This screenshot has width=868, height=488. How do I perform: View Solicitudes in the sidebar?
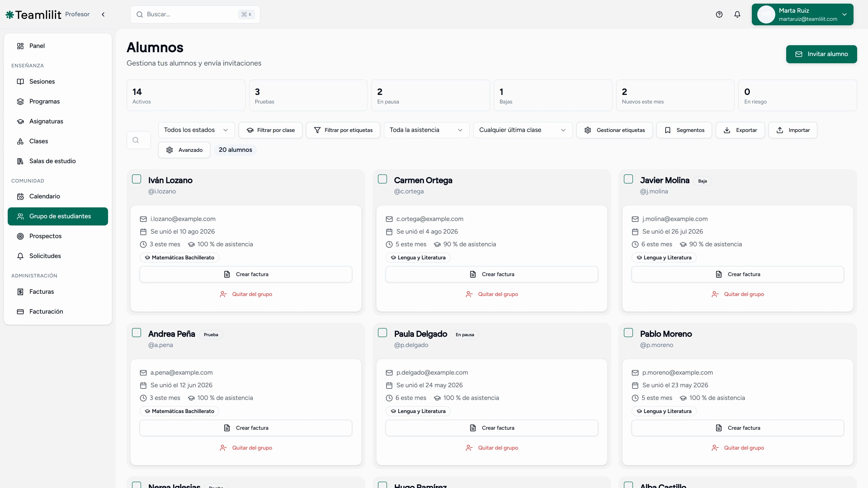tap(58, 256)
